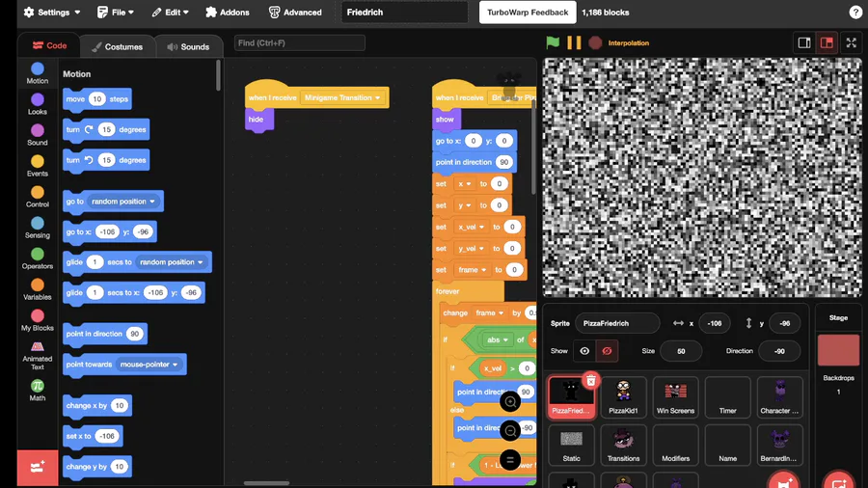The width and height of the screenshot is (868, 488).
Task: Open the Addons page
Action: click(x=228, y=13)
